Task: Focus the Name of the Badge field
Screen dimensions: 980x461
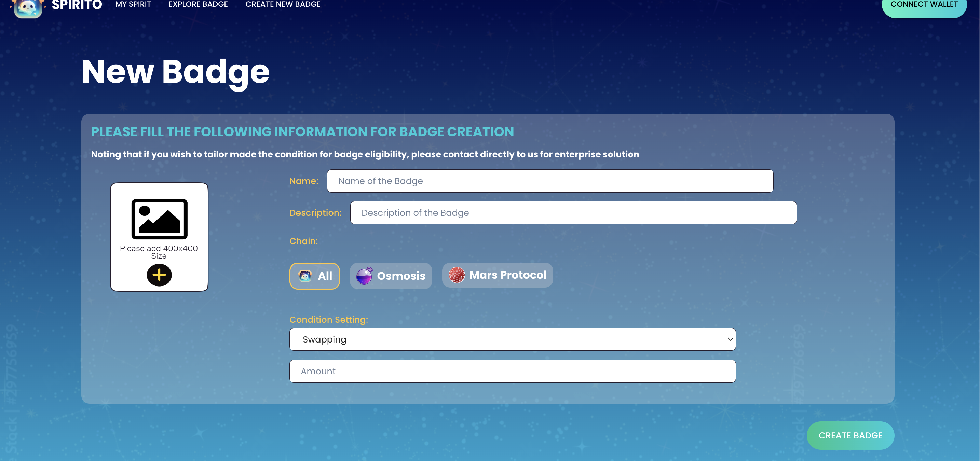Action: 550,181
